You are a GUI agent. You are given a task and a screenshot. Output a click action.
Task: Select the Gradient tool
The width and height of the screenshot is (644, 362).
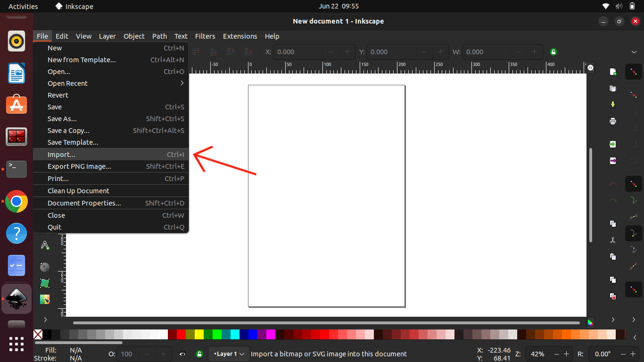[x=45, y=267]
